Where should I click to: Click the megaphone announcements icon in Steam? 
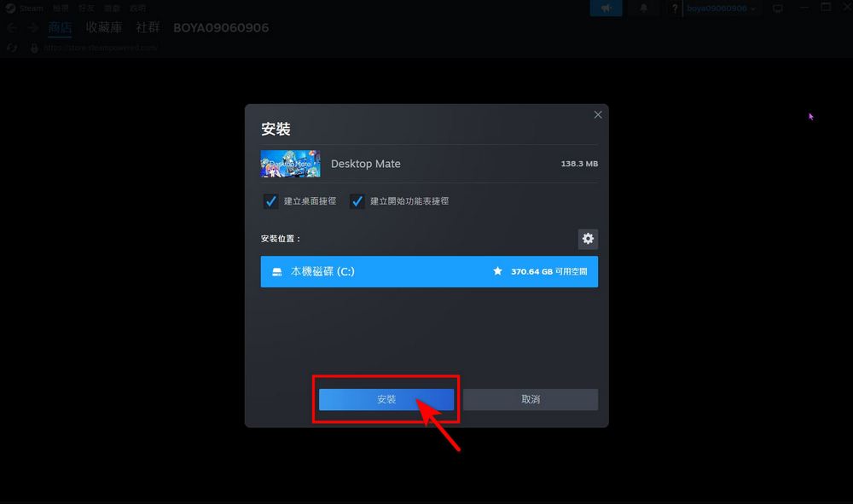tap(606, 9)
